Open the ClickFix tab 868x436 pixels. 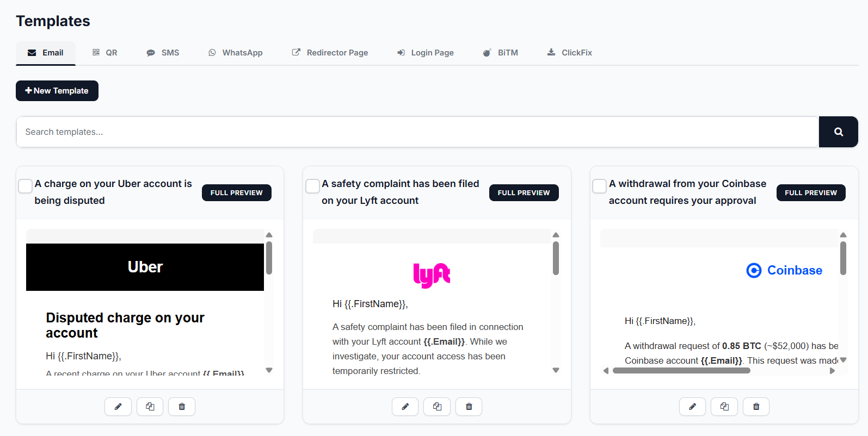pos(569,53)
